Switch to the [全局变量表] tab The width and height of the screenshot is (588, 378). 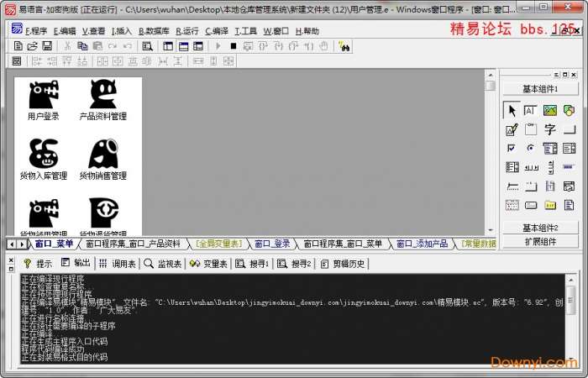219,244
